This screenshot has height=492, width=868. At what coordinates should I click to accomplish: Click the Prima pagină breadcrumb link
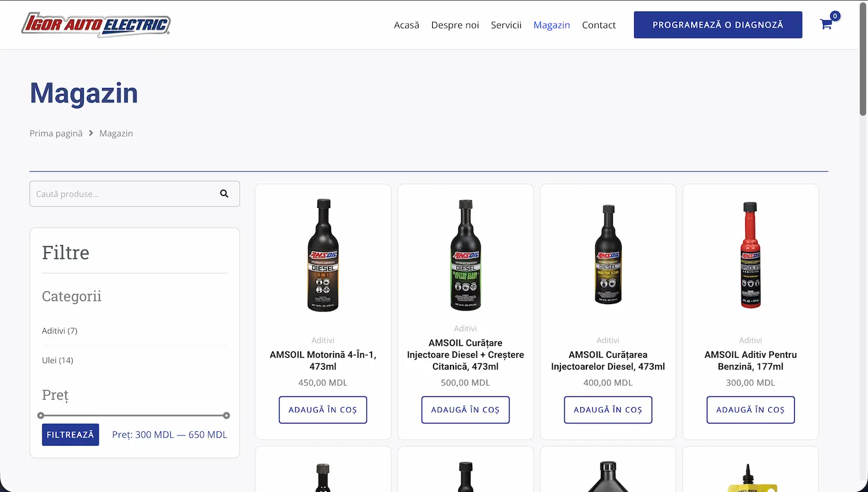pyautogui.click(x=56, y=133)
